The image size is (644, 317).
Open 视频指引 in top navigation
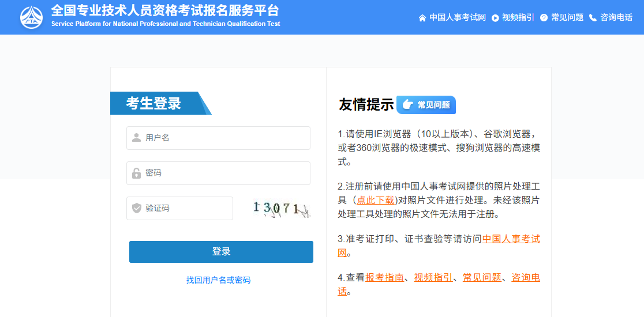click(518, 17)
